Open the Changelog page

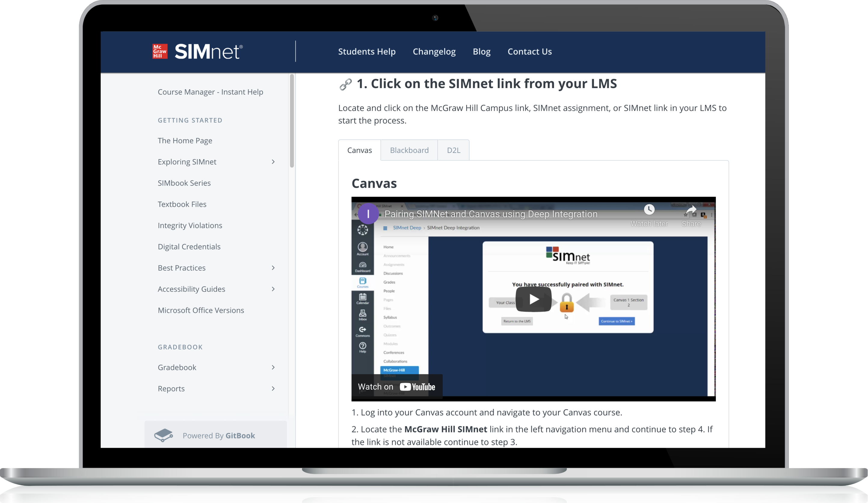pos(434,51)
